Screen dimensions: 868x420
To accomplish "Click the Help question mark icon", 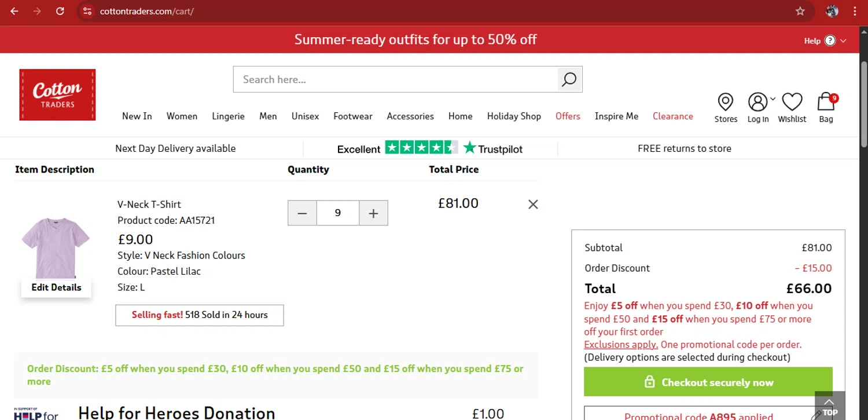I will pyautogui.click(x=830, y=41).
